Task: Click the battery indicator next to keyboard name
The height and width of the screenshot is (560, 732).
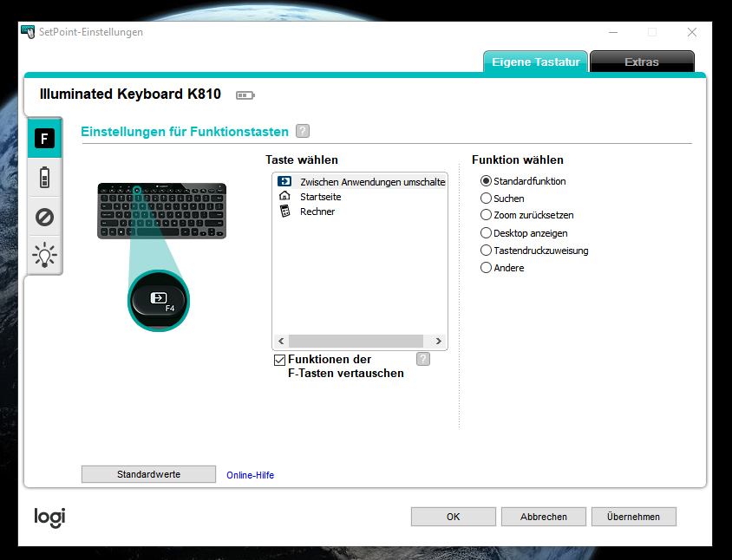Action: pos(245,95)
